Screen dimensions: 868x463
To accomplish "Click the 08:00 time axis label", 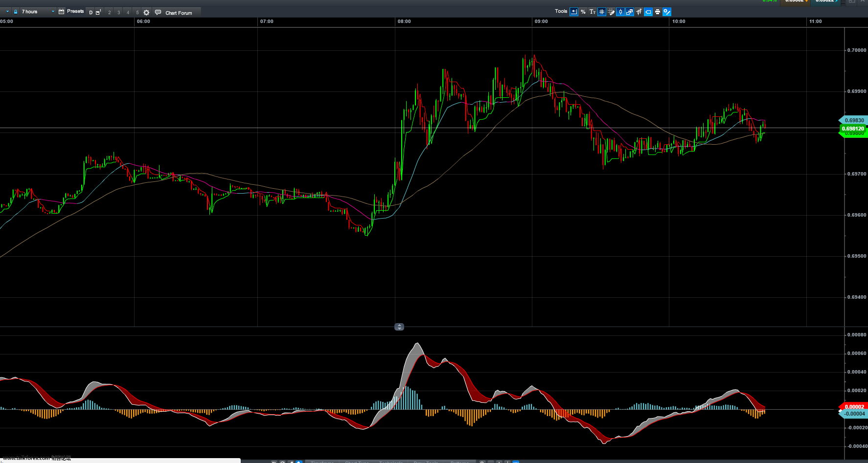I will click(x=404, y=22).
